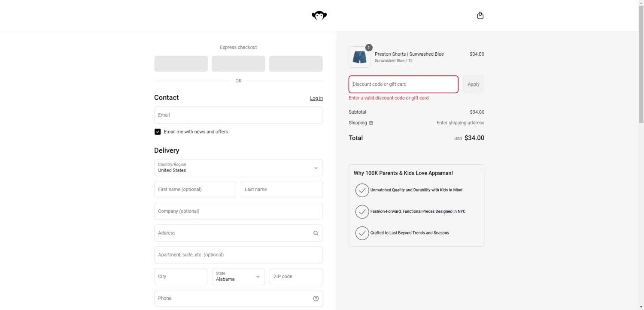
Task: Click the error message about valid discount code
Action: click(x=389, y=98)
